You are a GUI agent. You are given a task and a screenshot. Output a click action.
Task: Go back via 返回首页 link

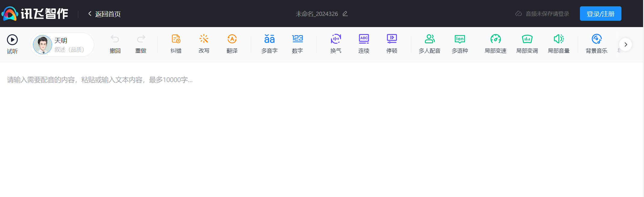(105, 14)
